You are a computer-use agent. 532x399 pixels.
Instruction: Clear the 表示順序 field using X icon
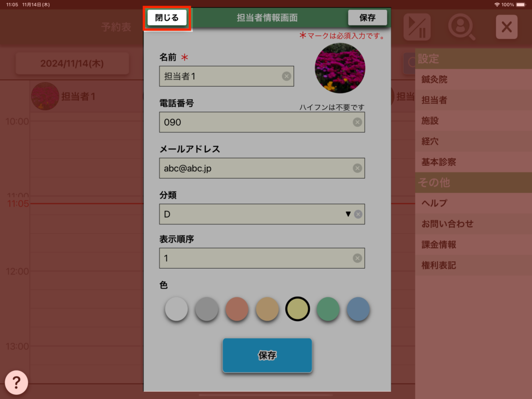[357, 258]
